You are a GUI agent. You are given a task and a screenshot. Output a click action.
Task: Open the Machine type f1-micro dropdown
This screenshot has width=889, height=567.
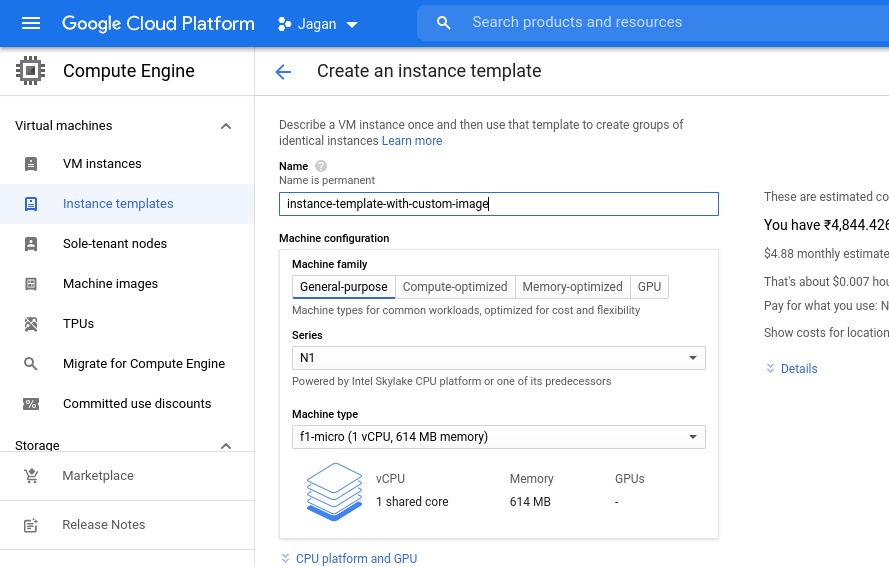pyautogui.click(x=499, y=437)
